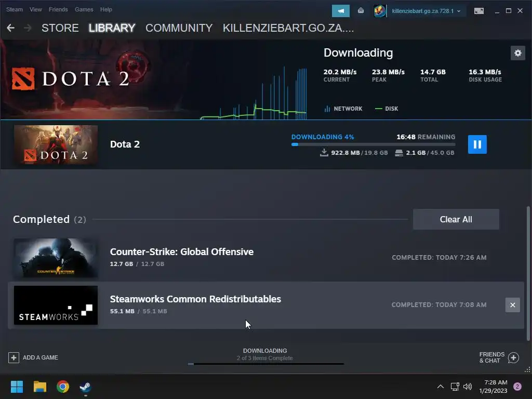Open the network tray icon
This screenshot has height=399, width=532.
point(455,387)
